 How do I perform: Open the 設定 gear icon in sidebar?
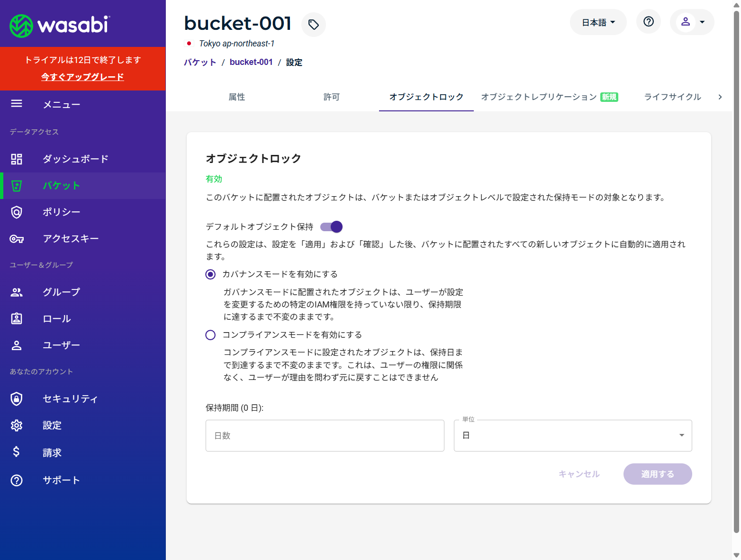pyautogui.click(x=17, y=425)
